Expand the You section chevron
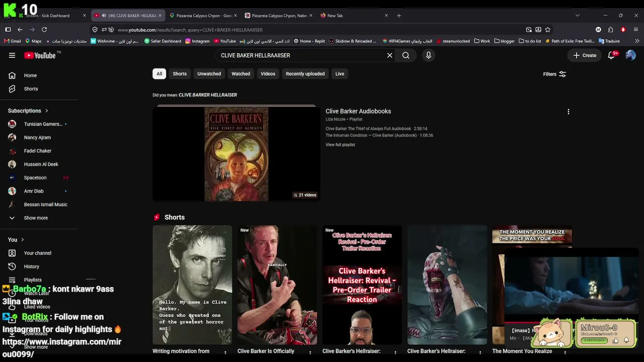 [23, 240]
